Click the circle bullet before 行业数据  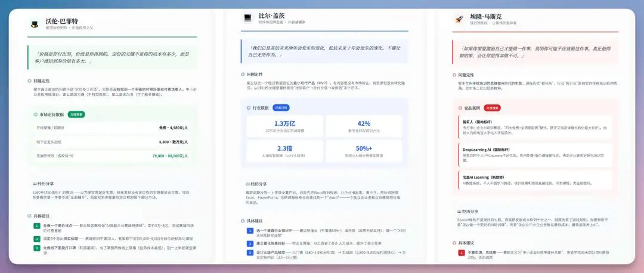point(249,107)
